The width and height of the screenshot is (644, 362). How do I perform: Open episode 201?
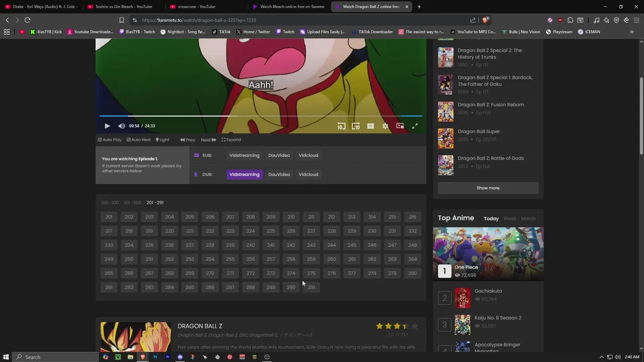(x=109, y=217)
